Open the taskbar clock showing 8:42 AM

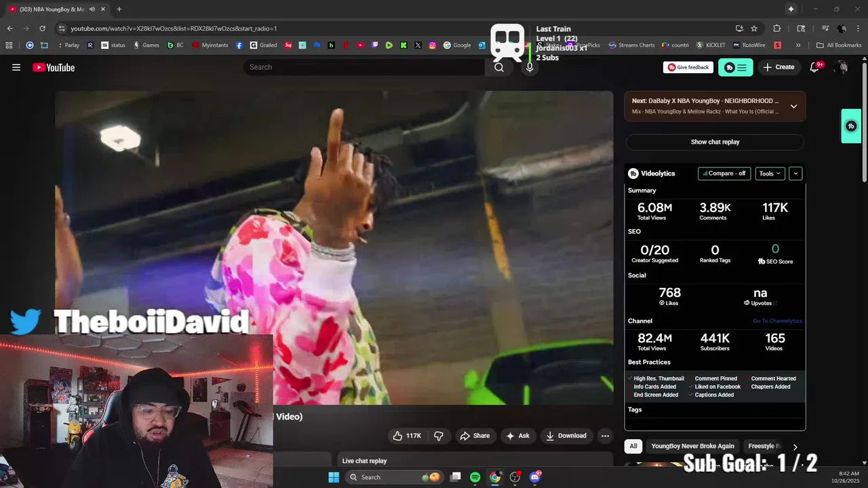coord(849,477)
